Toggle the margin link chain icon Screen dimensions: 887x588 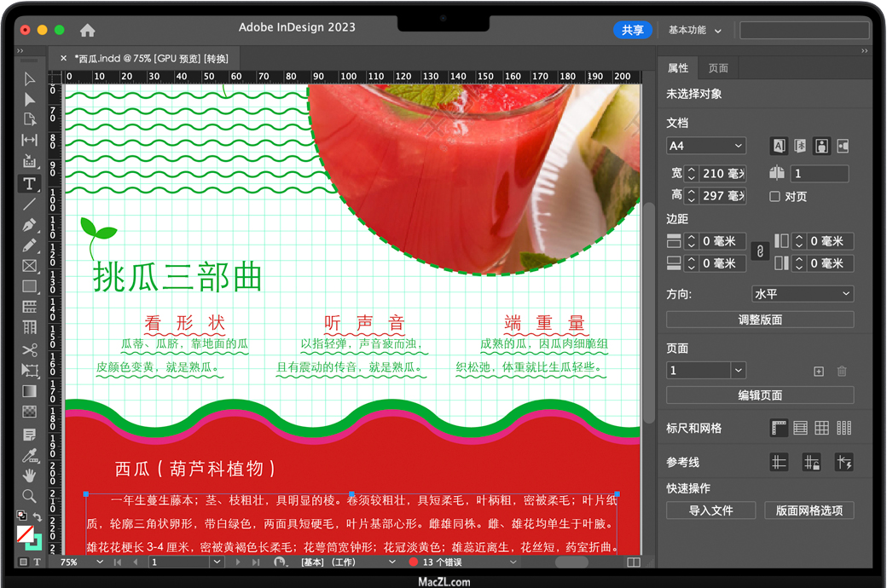coord(758,251)
